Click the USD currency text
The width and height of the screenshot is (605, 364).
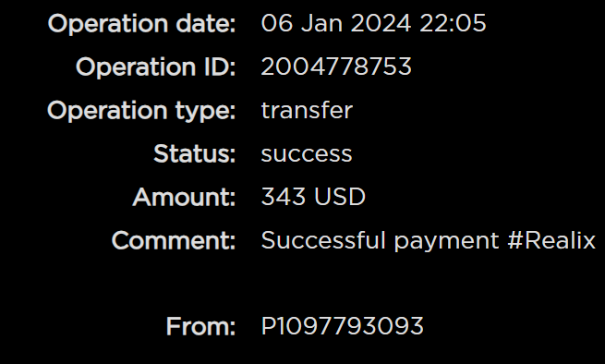pos(340,197)
